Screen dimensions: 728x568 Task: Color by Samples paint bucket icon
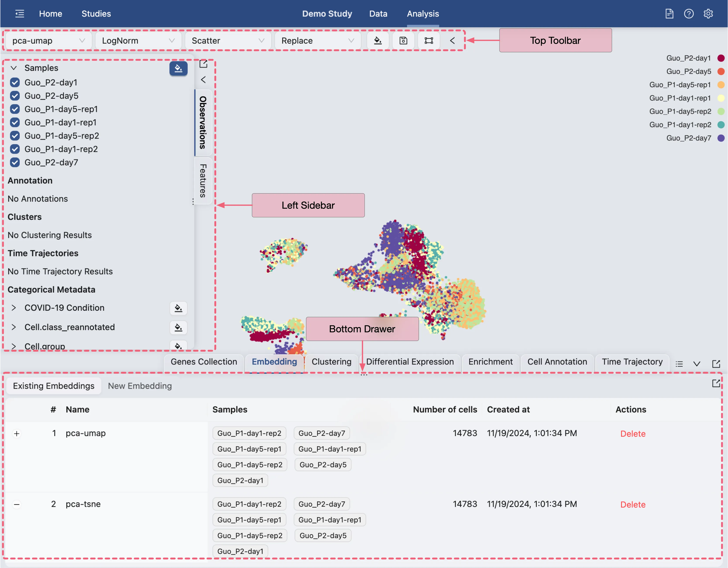(x=178, y=68)
